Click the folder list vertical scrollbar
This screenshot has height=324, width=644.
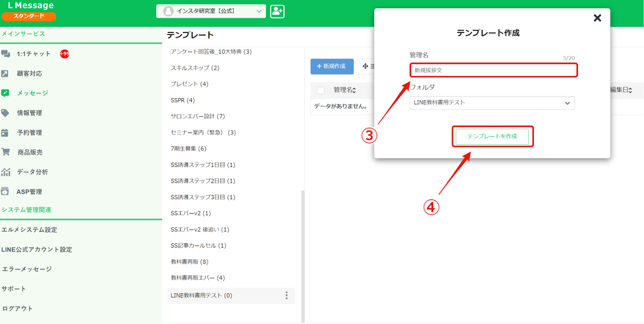point(303,256)
